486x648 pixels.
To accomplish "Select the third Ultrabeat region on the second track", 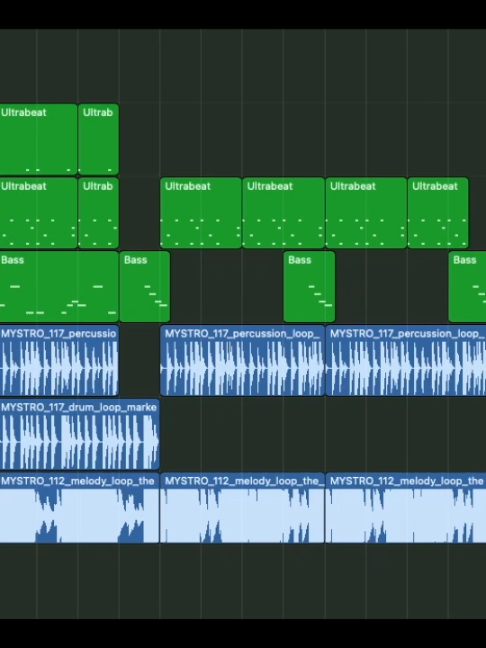I will click(x=201, y=213).
